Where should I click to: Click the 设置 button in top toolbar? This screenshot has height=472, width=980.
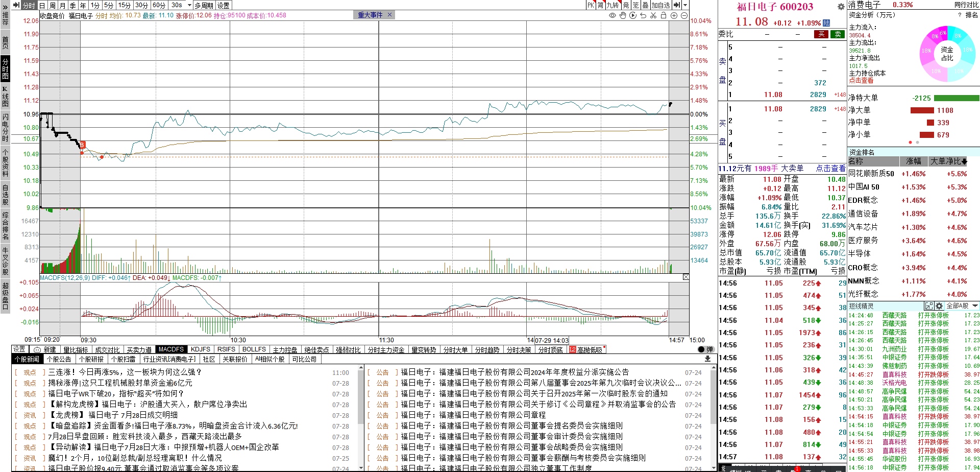224,5
